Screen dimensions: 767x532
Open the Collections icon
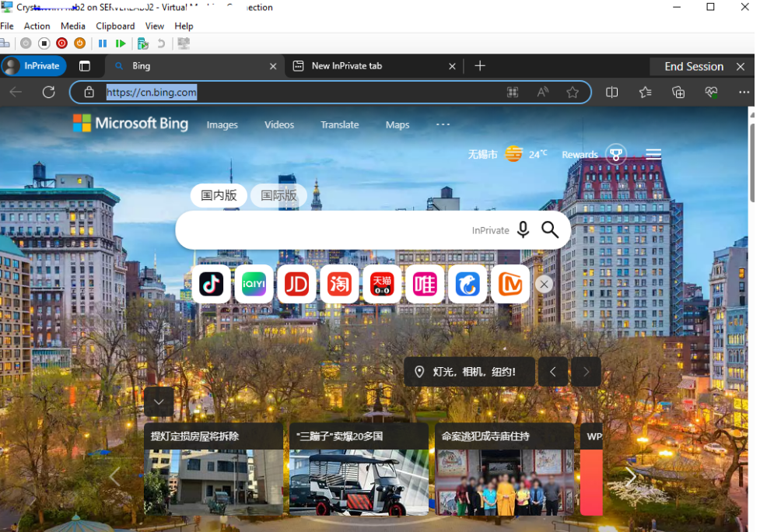[678, 92]
